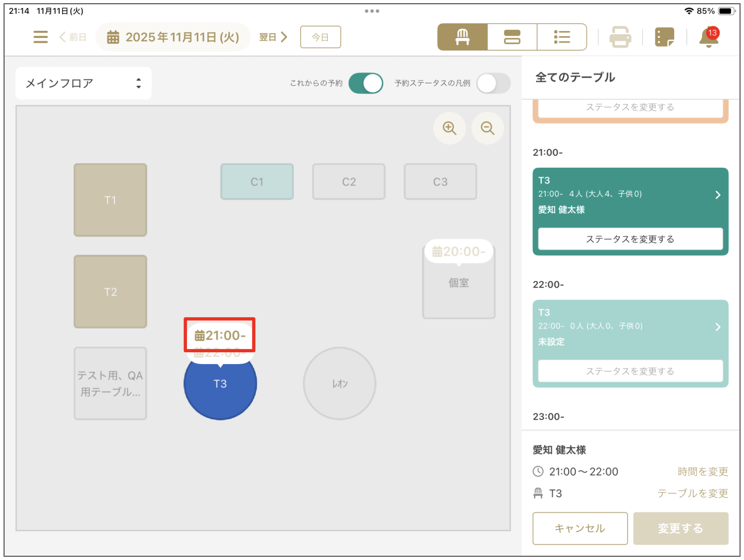
Task: Expand the 21:00 愛知 健太様 reservation chevron
Action: pyautogui.click(x=718, y=195)
